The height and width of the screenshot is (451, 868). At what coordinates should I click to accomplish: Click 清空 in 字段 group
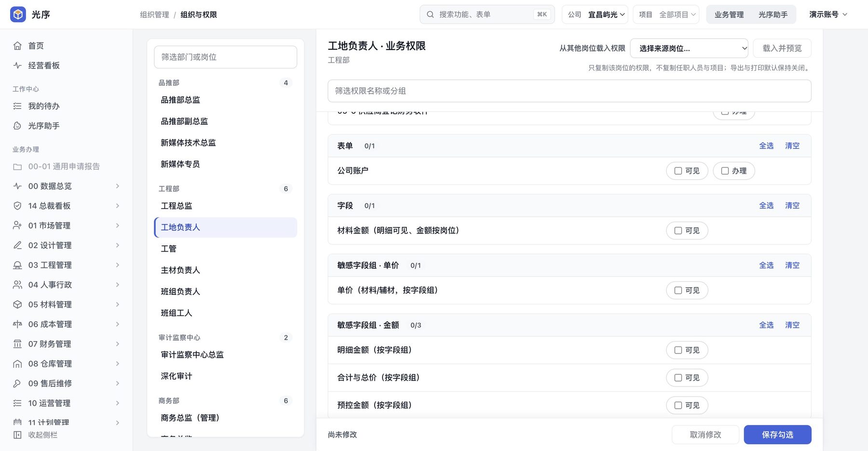(x=792, y=206)
